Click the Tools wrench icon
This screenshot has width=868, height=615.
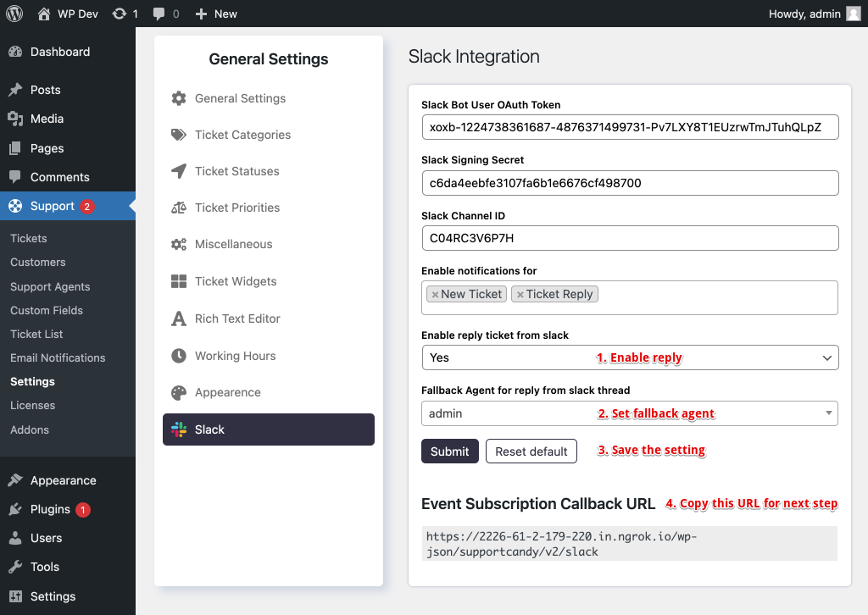pos(15,567)
